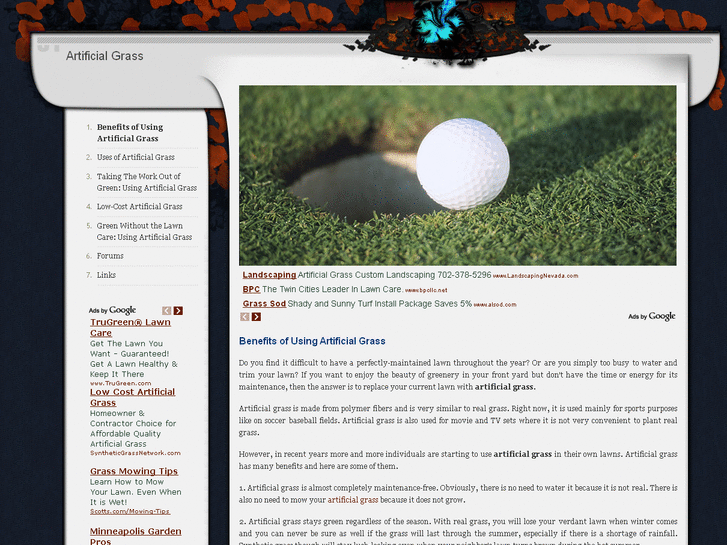727x545 pixels.
Task: Click the Landscaping banner ad link
Action: point(269,275)
